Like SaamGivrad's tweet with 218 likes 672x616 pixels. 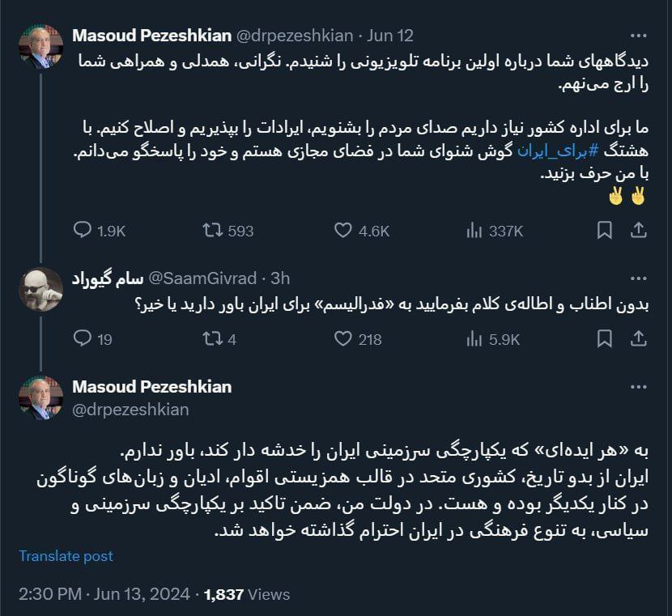pos(343,339)
